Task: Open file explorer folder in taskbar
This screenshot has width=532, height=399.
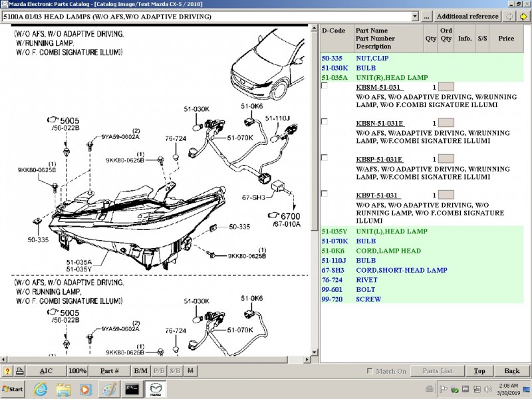Action: pyautogui.click(x=63, y=389)
